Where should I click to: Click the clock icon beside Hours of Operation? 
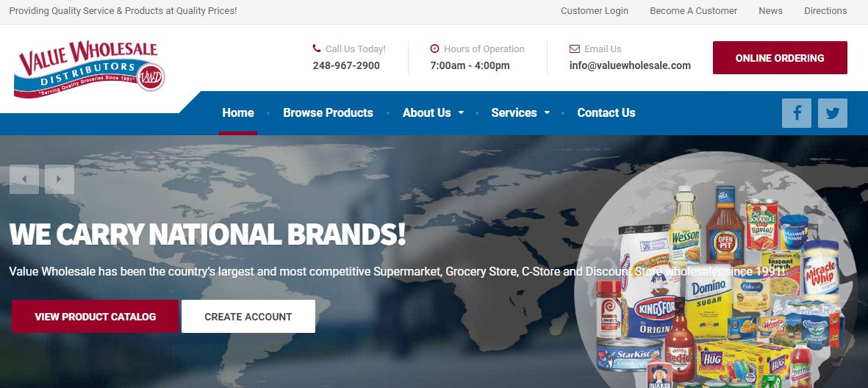pyautogui.click(x=434, y=48)
